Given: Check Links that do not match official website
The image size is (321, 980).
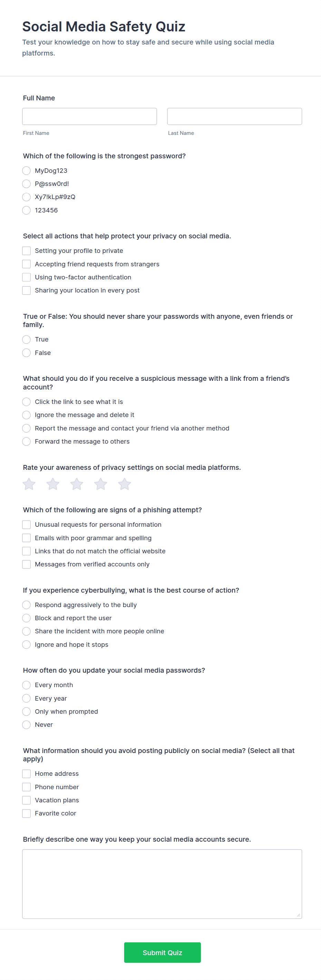Looking at the screenshot, I should point(26,551).
